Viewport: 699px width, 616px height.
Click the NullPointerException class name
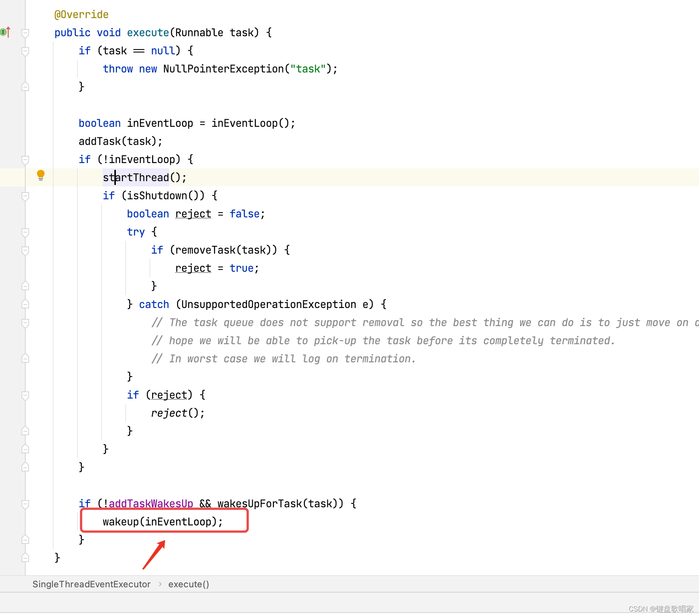pyautogui.click(x=223, y=69)
